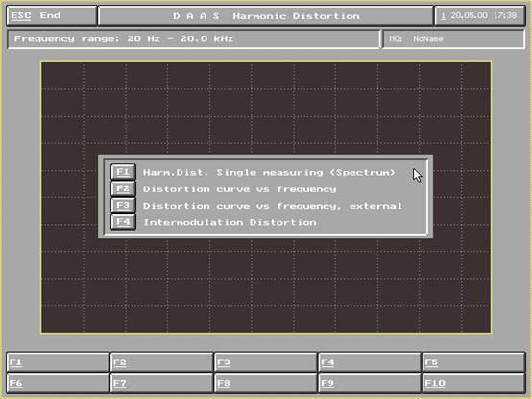Viewport: 532px width, 399px height.
Task: Click the bottom F1 softkey
Action: pyautogui.click(x=58, y=362)
